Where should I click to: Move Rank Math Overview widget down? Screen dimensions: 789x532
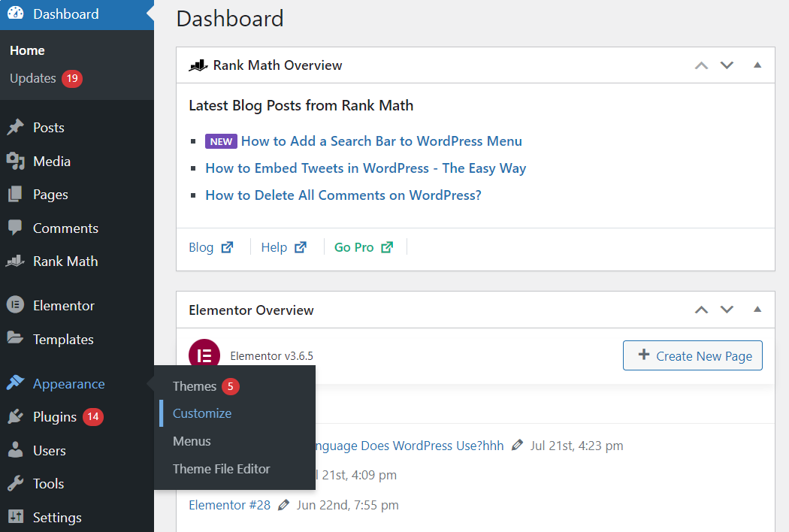click(x=727, y=65)
